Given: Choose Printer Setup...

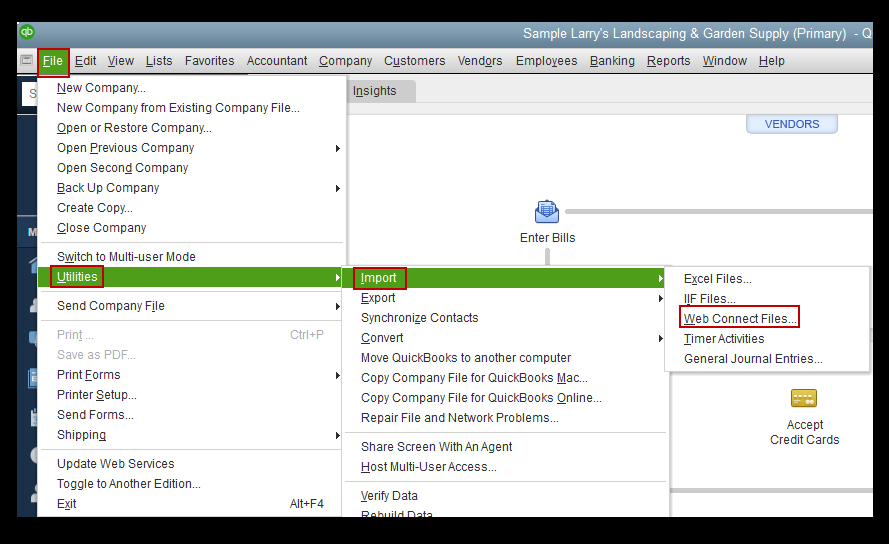Looking at the screenshot, I should [x=192, y=395].
